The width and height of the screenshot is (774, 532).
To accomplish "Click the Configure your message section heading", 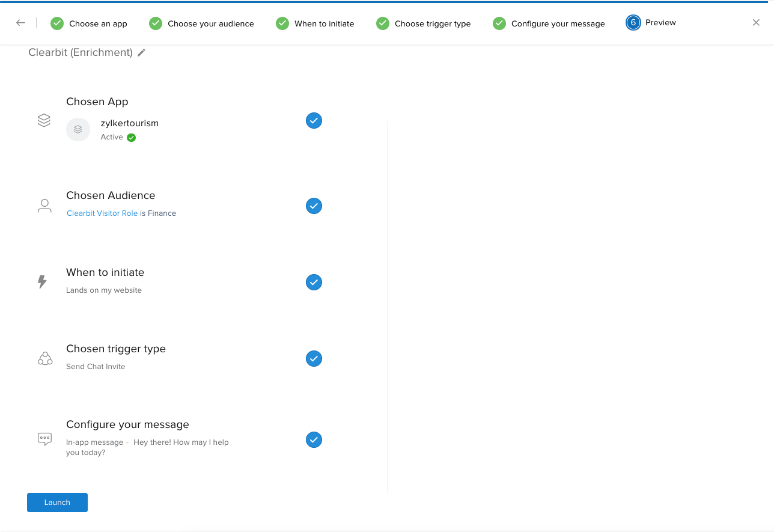I will 127,424.
